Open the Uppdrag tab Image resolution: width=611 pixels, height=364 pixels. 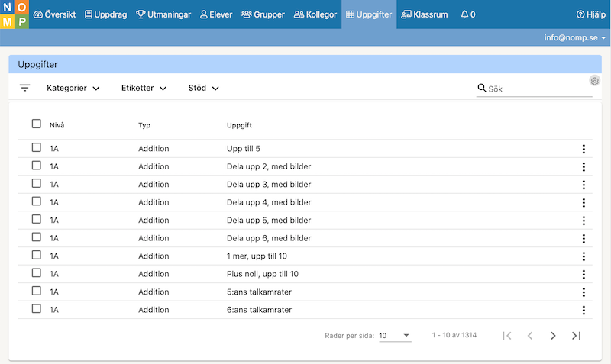click(x=106, y=14)
